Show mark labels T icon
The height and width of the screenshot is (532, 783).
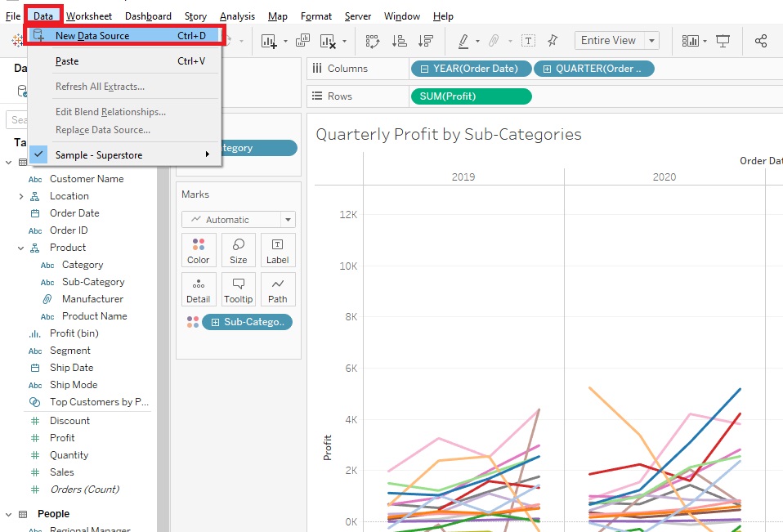pyautogui.click(x=528, y=40)
